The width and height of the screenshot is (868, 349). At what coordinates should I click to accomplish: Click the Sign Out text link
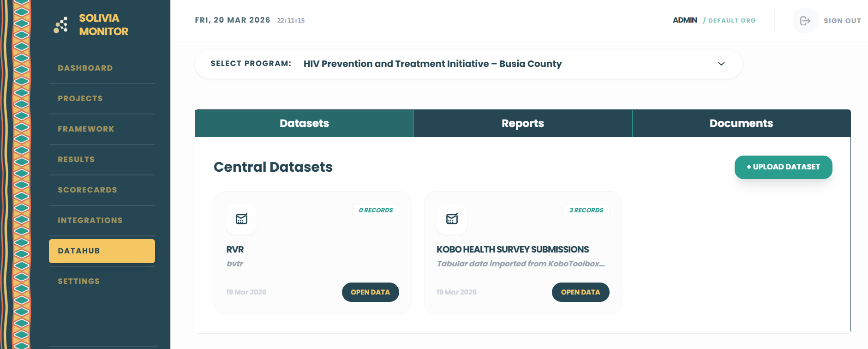point(842,21)
